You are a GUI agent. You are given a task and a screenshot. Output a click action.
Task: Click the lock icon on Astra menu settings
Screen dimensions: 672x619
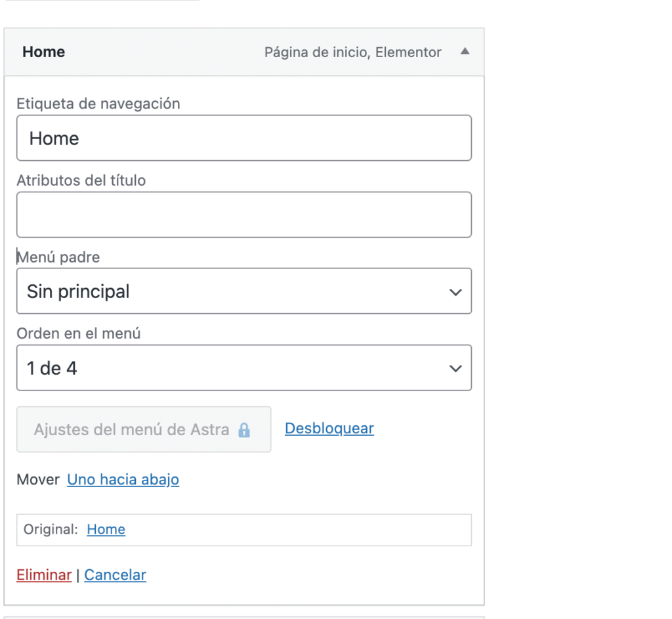click(x=245, y=429)
